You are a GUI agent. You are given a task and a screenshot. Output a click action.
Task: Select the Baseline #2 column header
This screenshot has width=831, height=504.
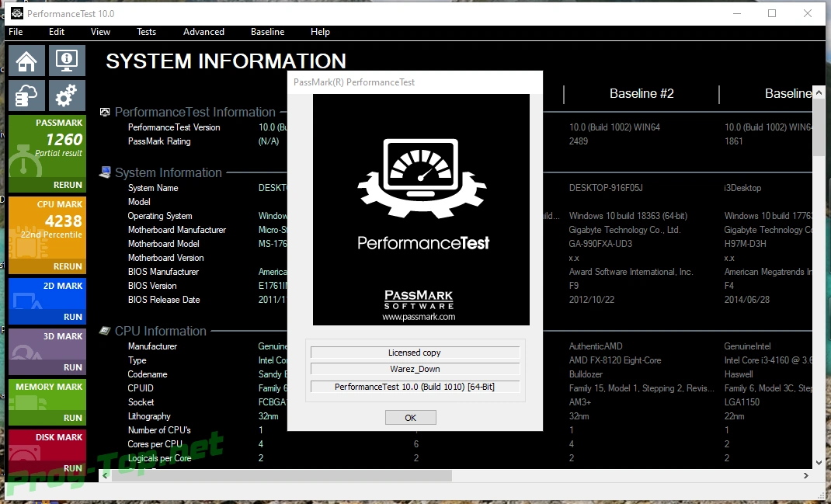tap(642, 94)
